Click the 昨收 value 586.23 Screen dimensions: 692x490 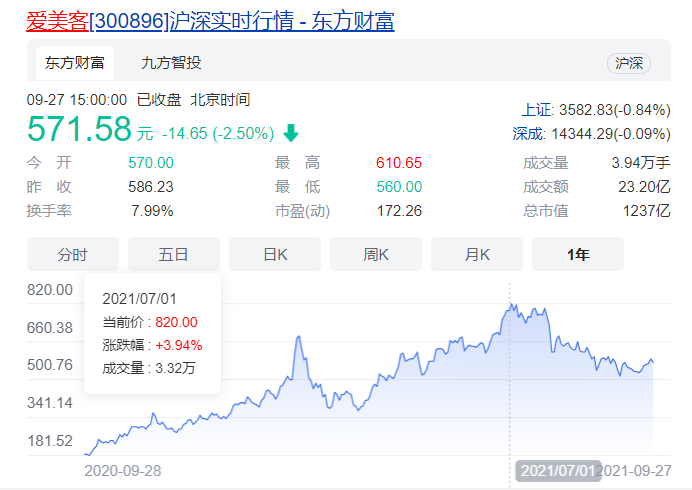[151, 187]
